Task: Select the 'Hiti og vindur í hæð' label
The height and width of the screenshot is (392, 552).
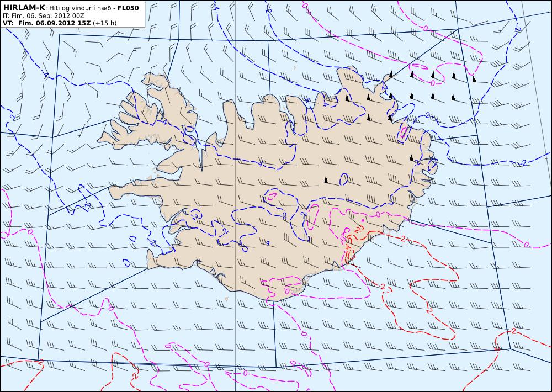Action: pyautogui.click(x=80, y=8)
